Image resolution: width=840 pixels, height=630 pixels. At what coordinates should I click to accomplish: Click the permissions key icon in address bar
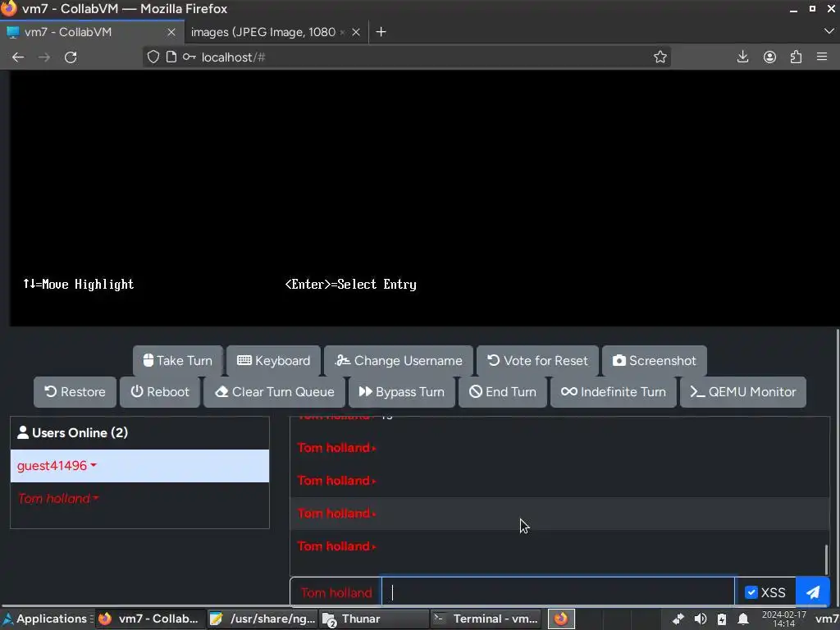(x=189, y=57)
